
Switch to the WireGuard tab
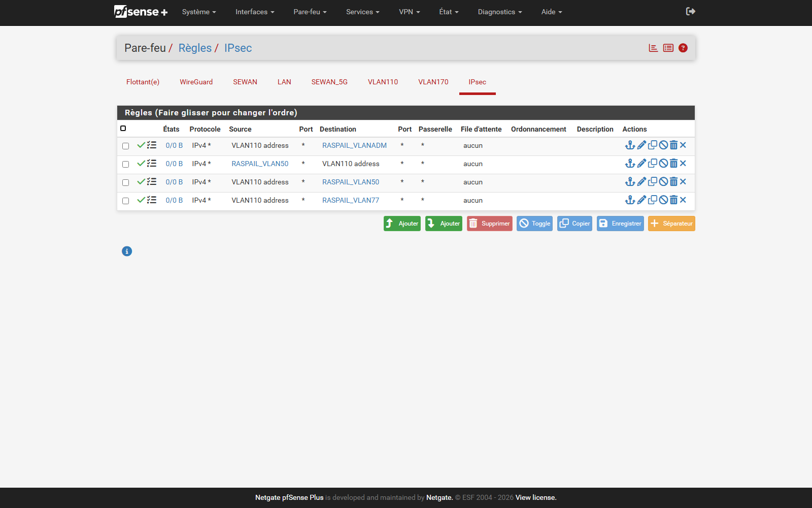(x=196, y=82)
